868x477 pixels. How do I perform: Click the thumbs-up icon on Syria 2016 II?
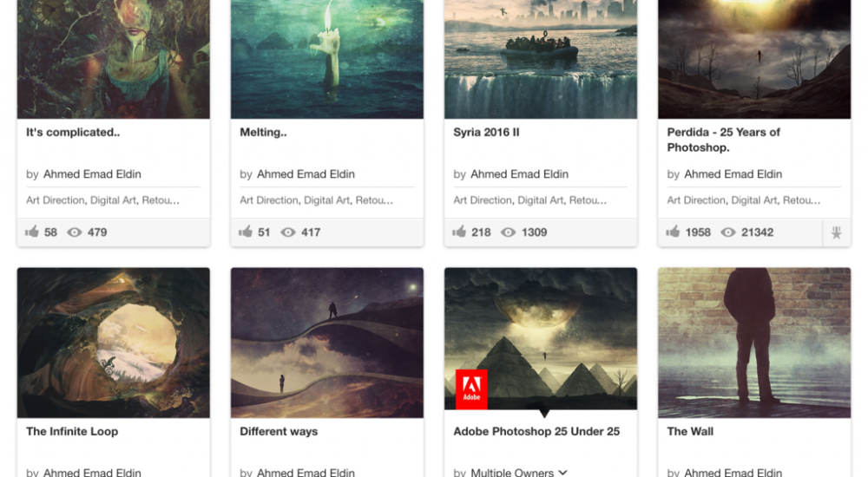459,232
